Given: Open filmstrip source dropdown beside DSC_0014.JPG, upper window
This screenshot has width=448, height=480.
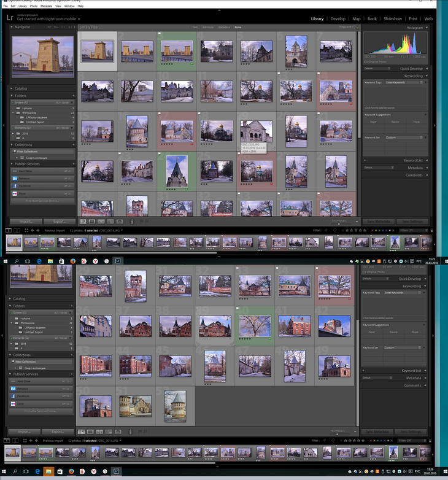Looking at the screenshot, I should tap(122, 230).
